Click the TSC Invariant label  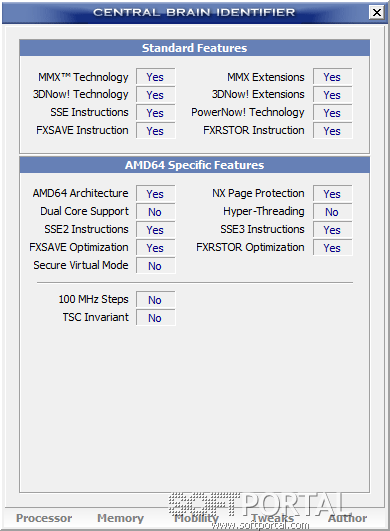[95, 317]
